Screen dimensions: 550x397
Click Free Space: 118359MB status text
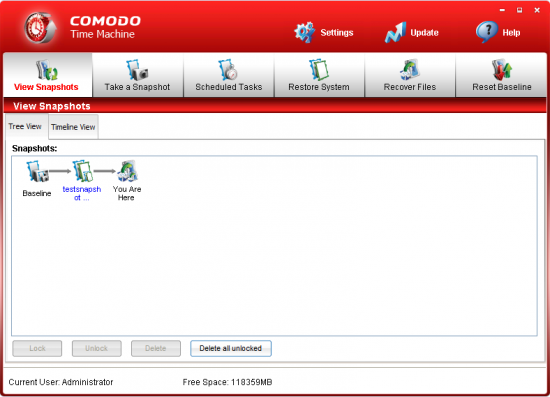[x=227, y=382]
